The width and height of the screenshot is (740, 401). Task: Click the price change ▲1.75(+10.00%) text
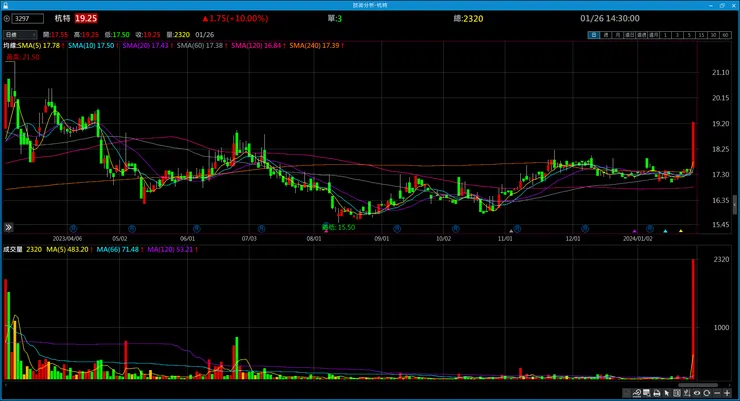(x=235, y=18)
